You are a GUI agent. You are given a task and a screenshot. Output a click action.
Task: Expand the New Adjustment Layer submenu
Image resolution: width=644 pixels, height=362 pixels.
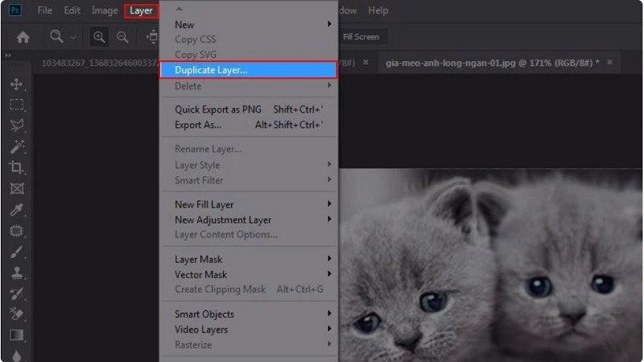point(249,220)
